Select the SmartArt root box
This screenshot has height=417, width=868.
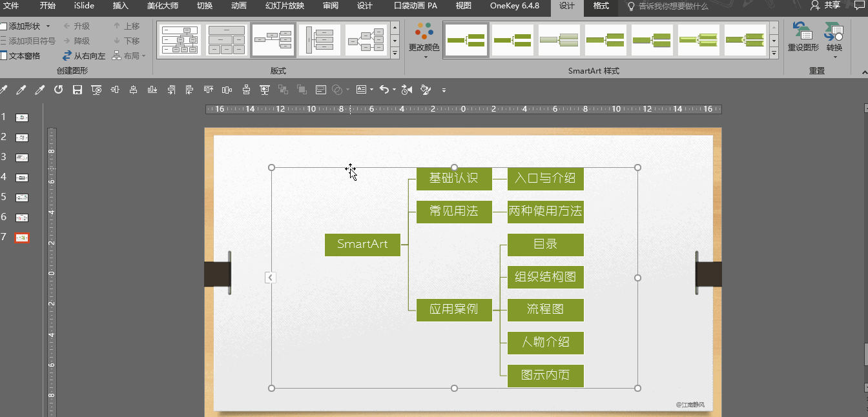coord(362,244)
